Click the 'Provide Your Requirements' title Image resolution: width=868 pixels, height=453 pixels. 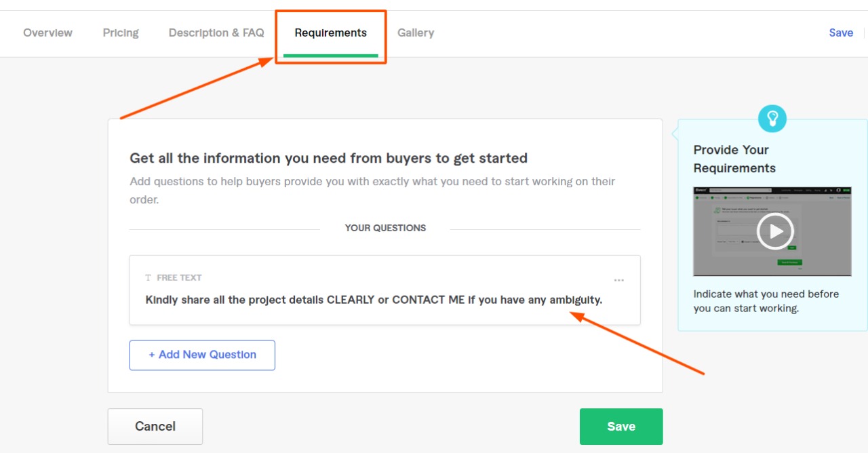click(734, 159)
